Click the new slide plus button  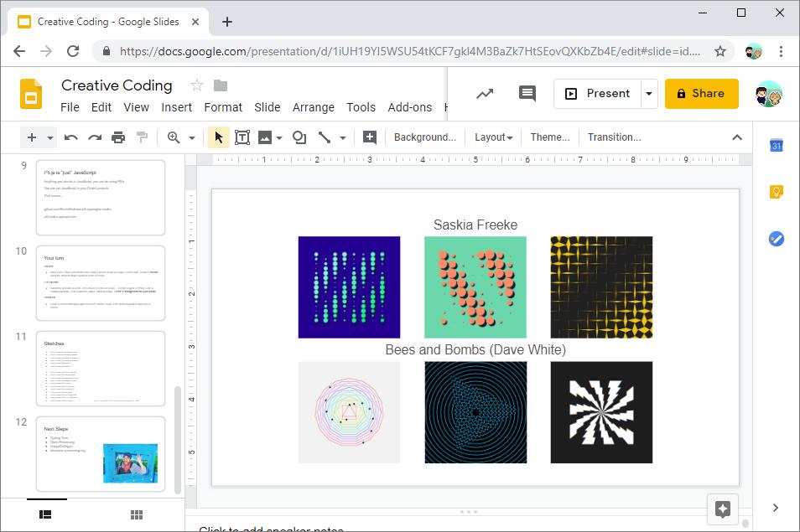coord(32,137)
